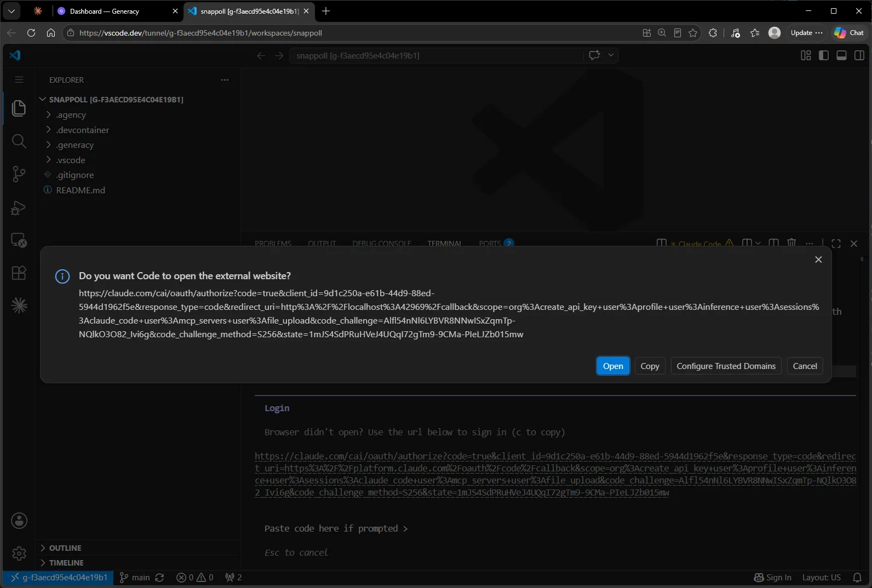Open the Extensions view
872x588 pixels.
[x=19, y=273]
